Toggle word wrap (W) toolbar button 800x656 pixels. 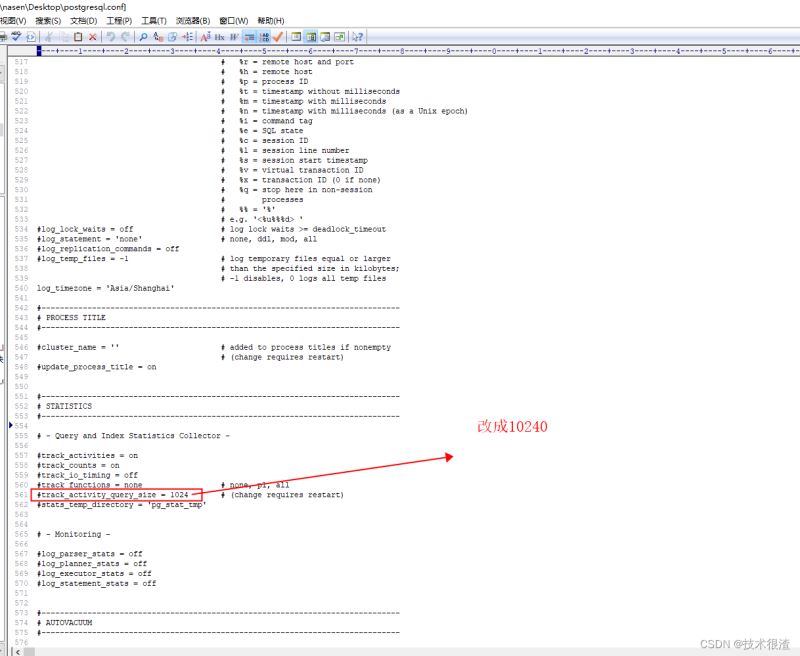coord(234,36)
